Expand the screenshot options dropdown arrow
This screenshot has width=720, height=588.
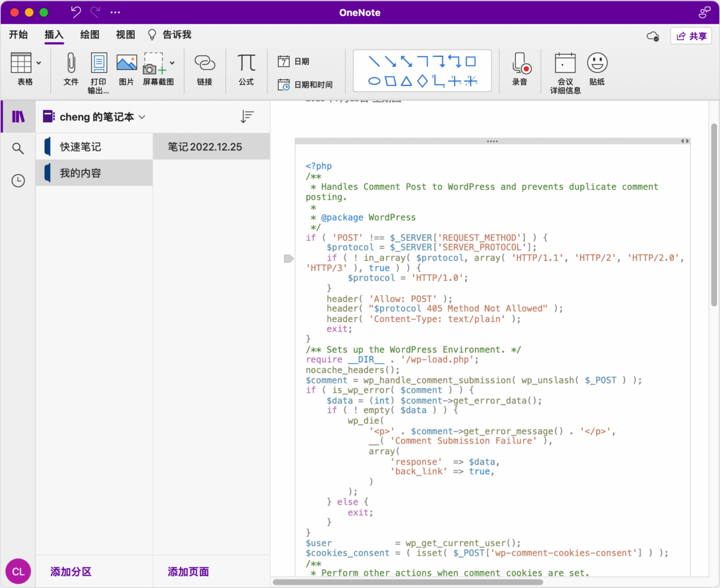point(172,63)
